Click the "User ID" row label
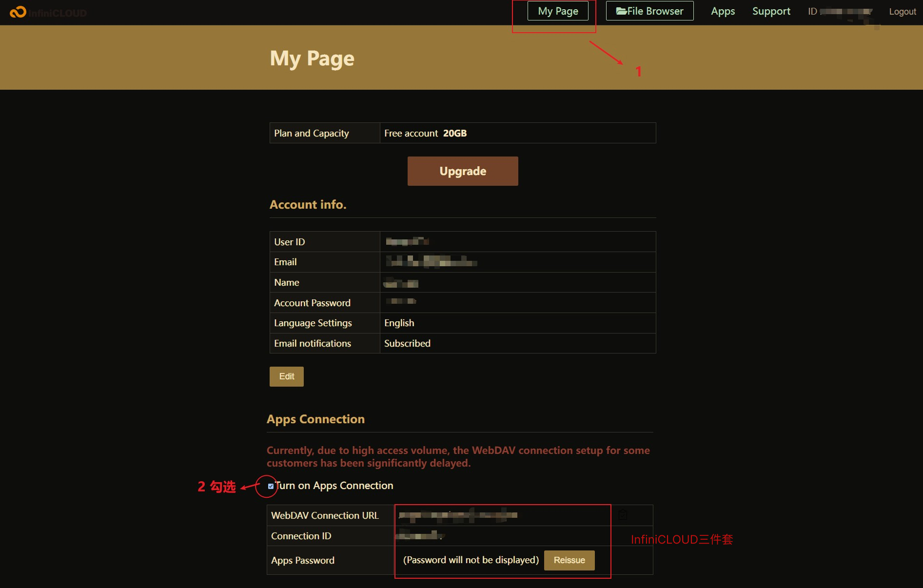This screenshot has height=588, width=923. click(x=290, y=242)
